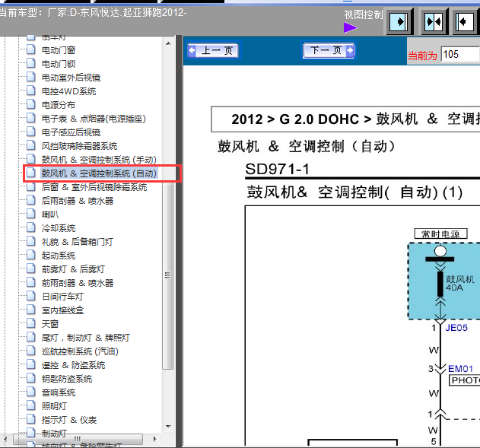Open 电子感应后视镜 diagram
Screen dimensions: 480x448
click(x=71, y=132)
